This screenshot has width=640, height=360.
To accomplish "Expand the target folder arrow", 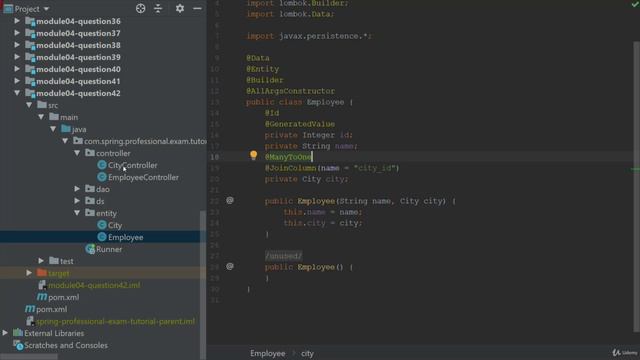I will 29,273.
